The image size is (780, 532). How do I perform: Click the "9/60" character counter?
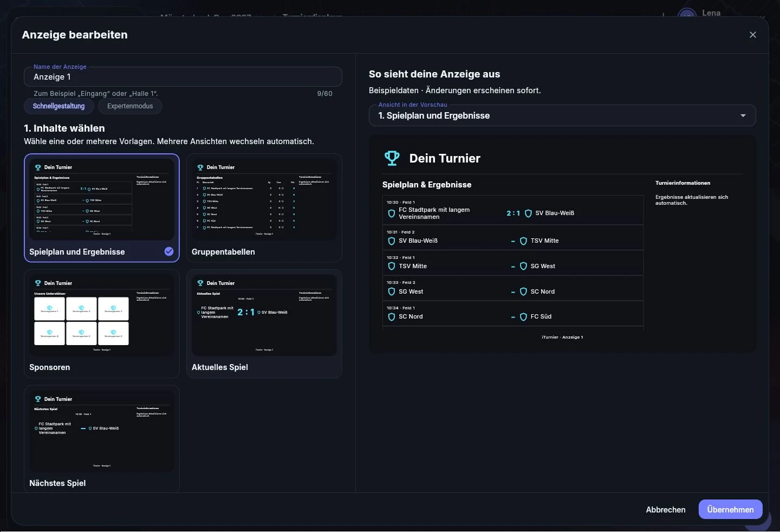325,94
